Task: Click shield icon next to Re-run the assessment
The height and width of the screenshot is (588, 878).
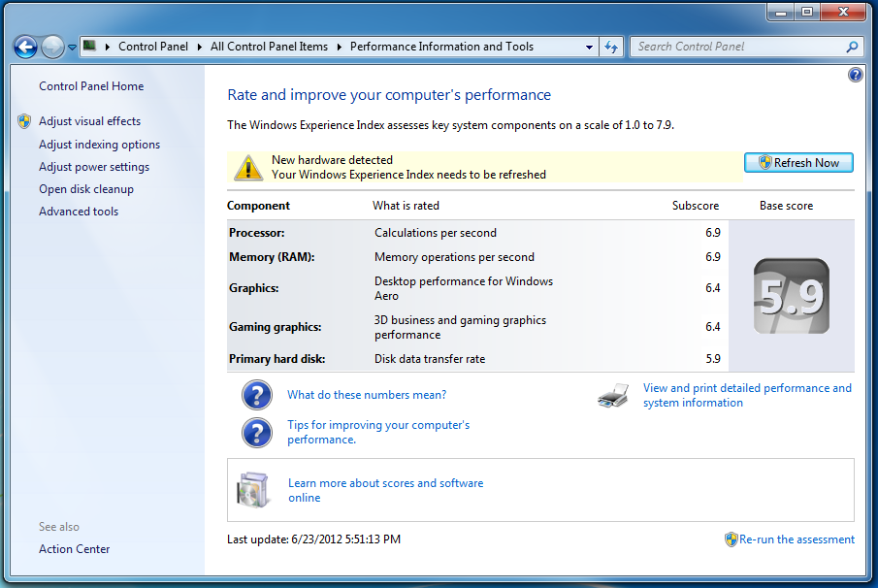Action: [731, 539]
